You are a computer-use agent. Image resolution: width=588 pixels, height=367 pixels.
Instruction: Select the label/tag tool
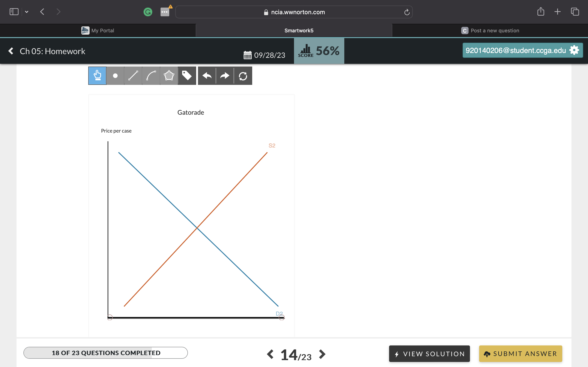tap(187, 76)
